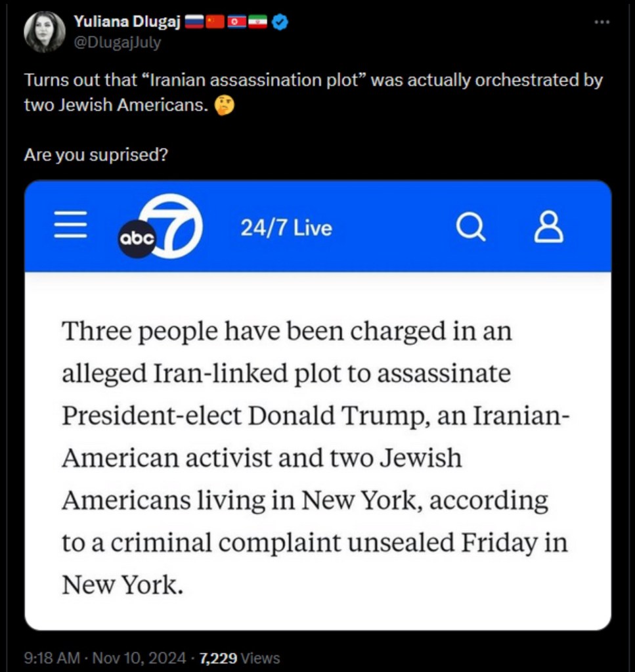Click the Iranian flag emoji
Viewport: 635px width, 672px height.
258,23
